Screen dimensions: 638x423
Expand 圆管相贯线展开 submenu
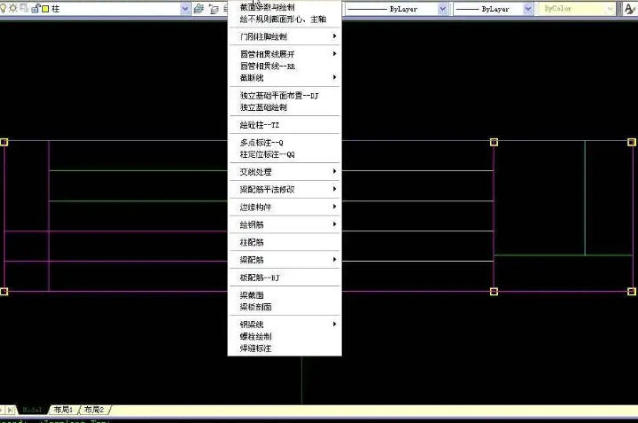(284, 54)
